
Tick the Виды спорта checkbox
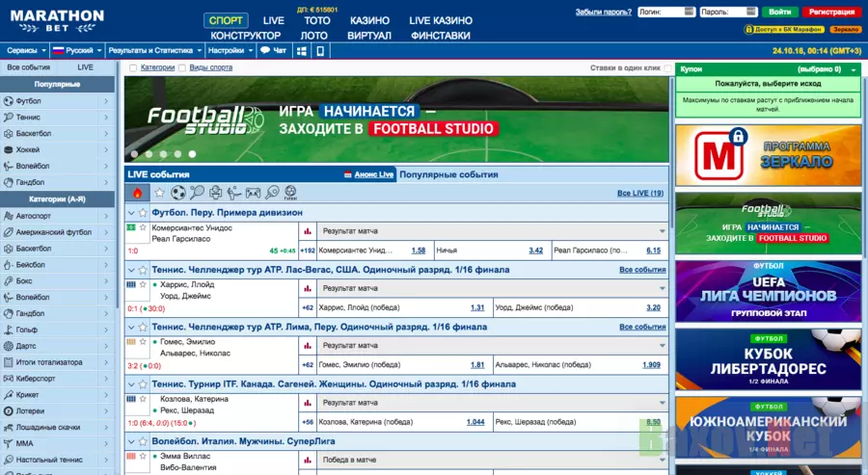182,68
